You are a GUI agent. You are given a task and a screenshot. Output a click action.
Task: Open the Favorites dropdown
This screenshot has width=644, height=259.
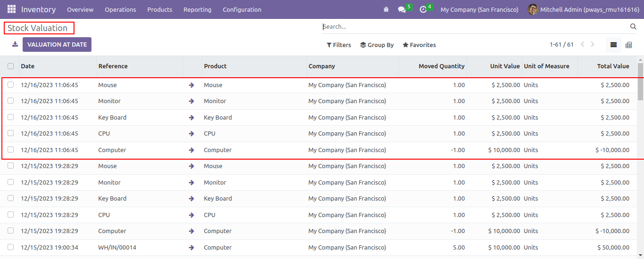[419, 45]
